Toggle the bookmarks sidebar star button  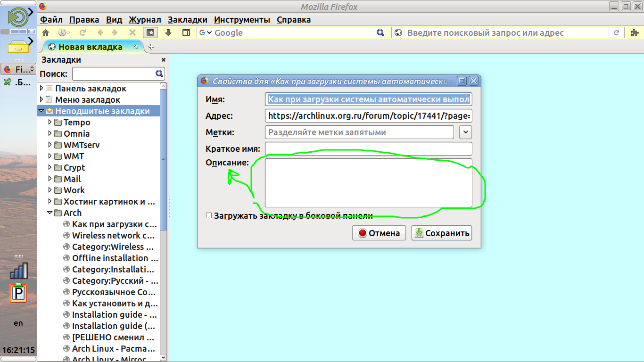(150, 33)
